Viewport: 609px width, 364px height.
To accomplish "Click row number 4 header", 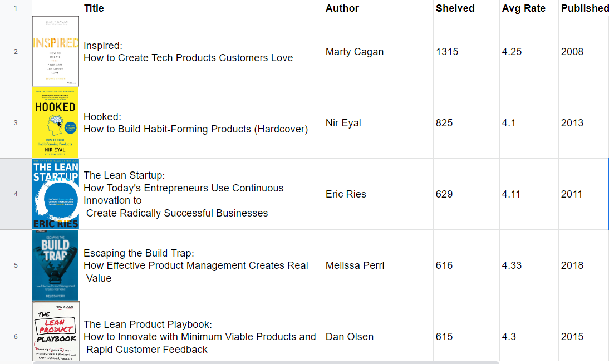I will pos(16,194).
